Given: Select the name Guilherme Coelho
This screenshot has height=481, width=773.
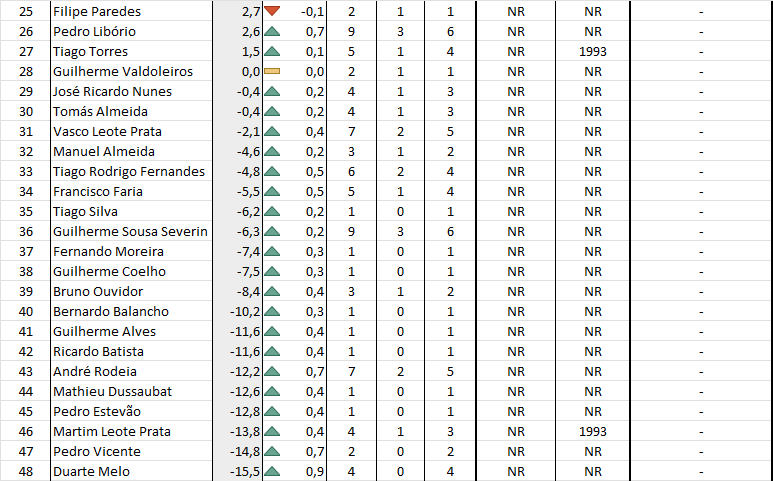Looking at the screenshot, I should [109, 272].
